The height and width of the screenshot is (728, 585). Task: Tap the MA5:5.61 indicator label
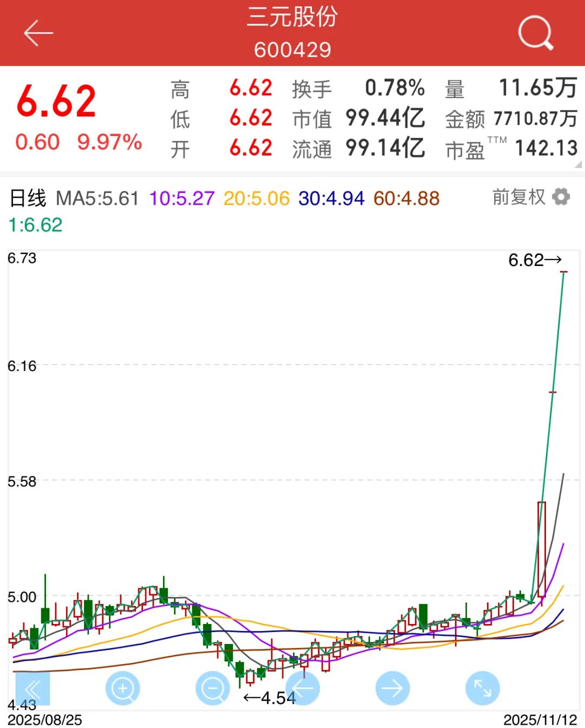point(97,198)
